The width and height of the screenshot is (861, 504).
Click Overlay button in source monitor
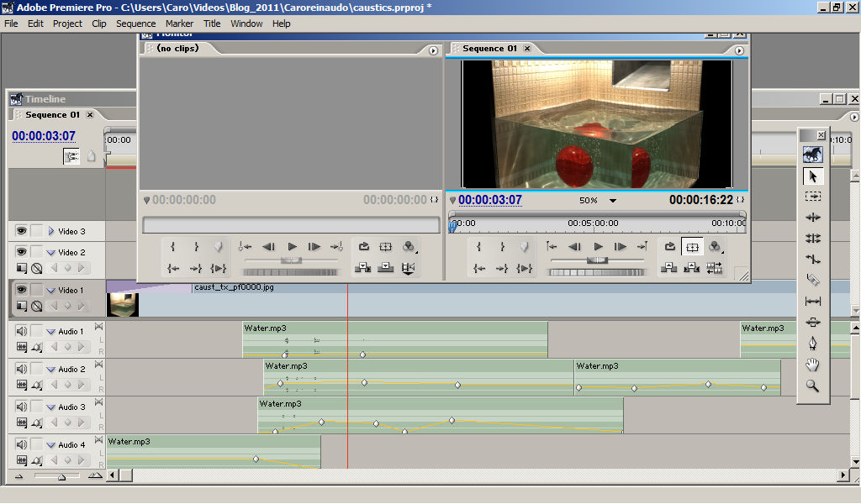click(x=385, y=268)
